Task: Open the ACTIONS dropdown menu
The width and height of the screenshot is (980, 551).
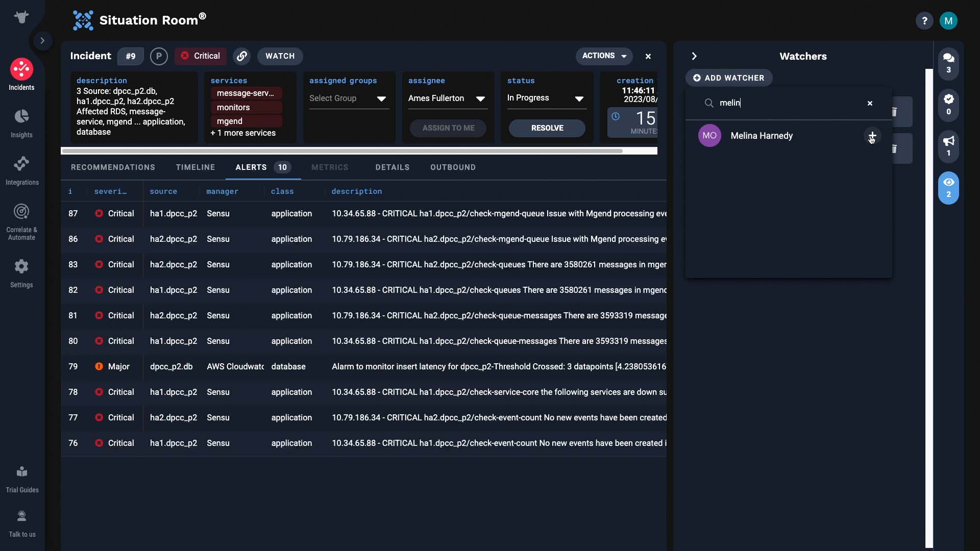Action: 604,56
